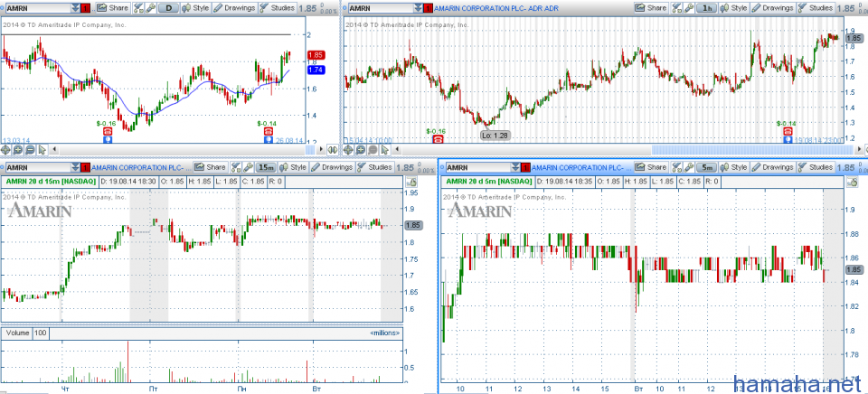The width and height of the screenshot is (868, 394).
Task: Open the daily chart's Share button
Action: click(112, 8)
